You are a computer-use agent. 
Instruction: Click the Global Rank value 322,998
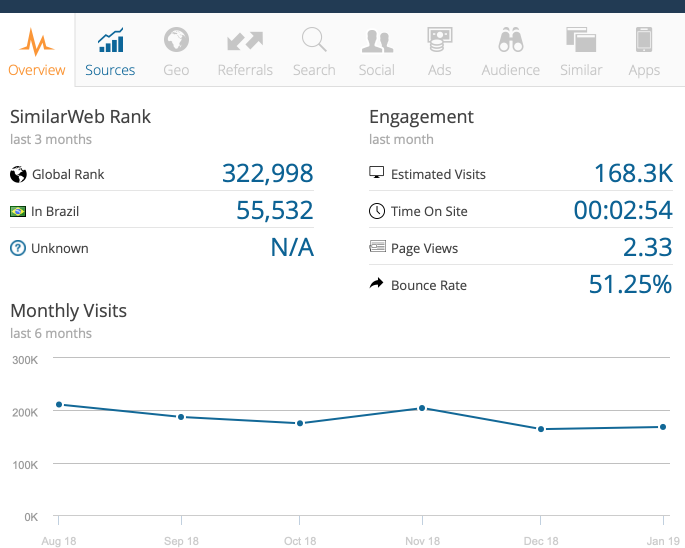(268, 173)
